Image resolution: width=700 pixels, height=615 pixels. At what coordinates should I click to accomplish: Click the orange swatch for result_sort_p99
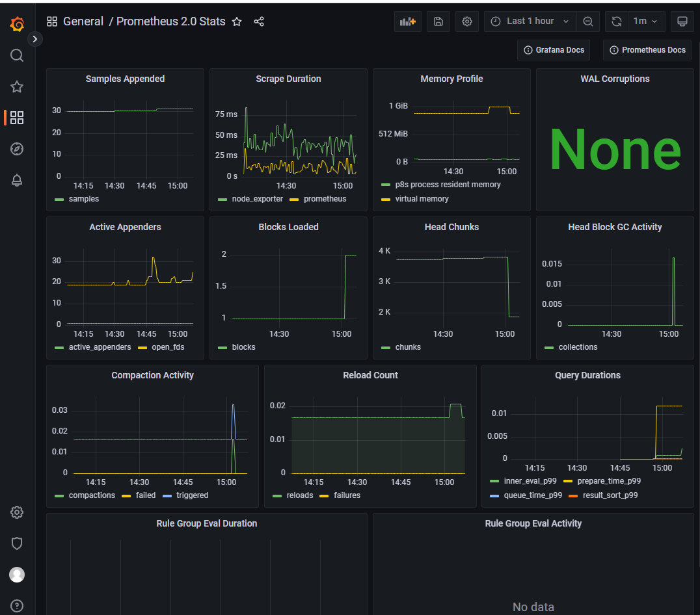click(573, 496)
